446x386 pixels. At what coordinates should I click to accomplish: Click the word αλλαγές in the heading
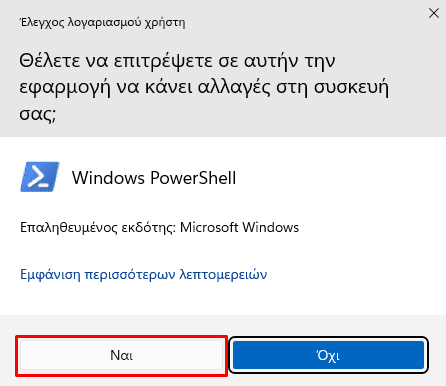(x=234, y=87)
